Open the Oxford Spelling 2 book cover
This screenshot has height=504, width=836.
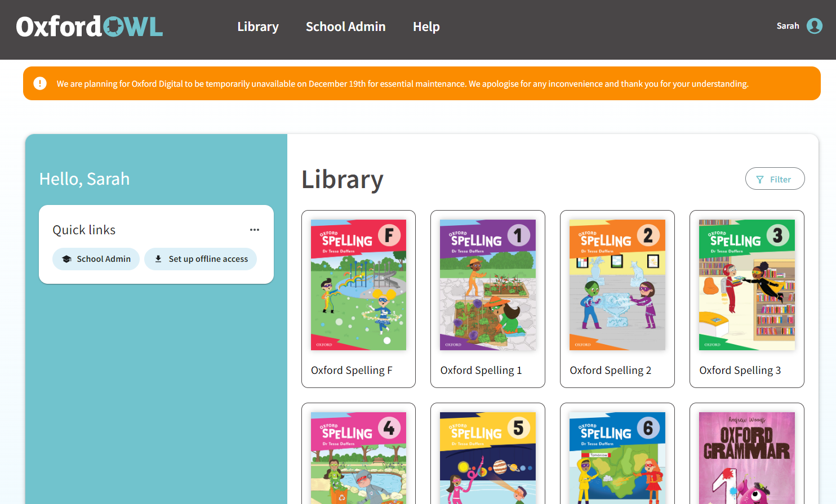pyautogui.click(x=617, y=285)
